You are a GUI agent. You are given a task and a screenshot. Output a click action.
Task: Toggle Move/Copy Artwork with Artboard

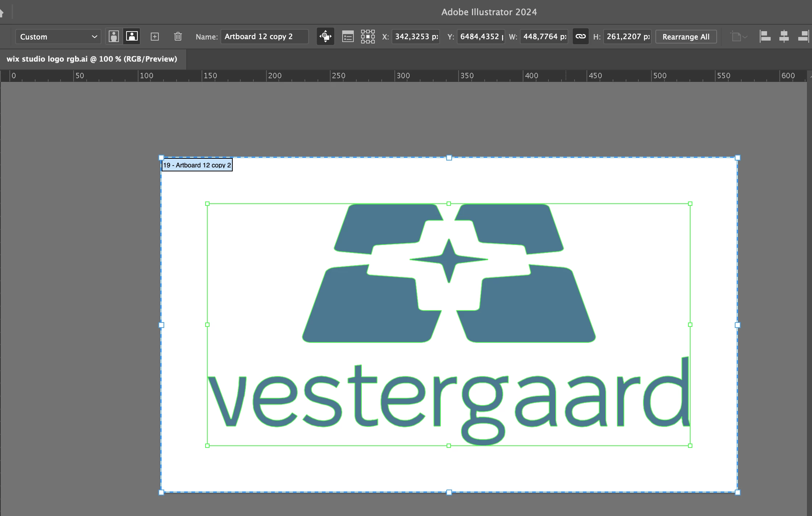tap(325, 37)
